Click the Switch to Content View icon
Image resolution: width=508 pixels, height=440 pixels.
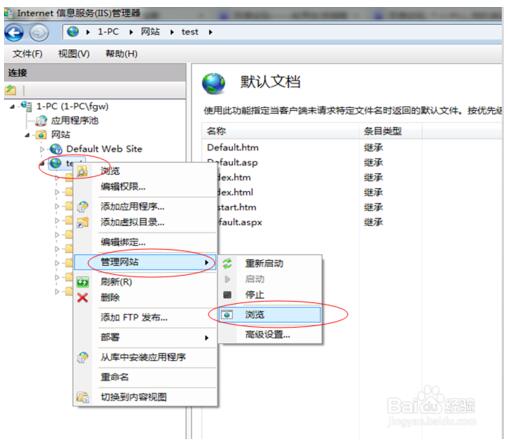82,397
